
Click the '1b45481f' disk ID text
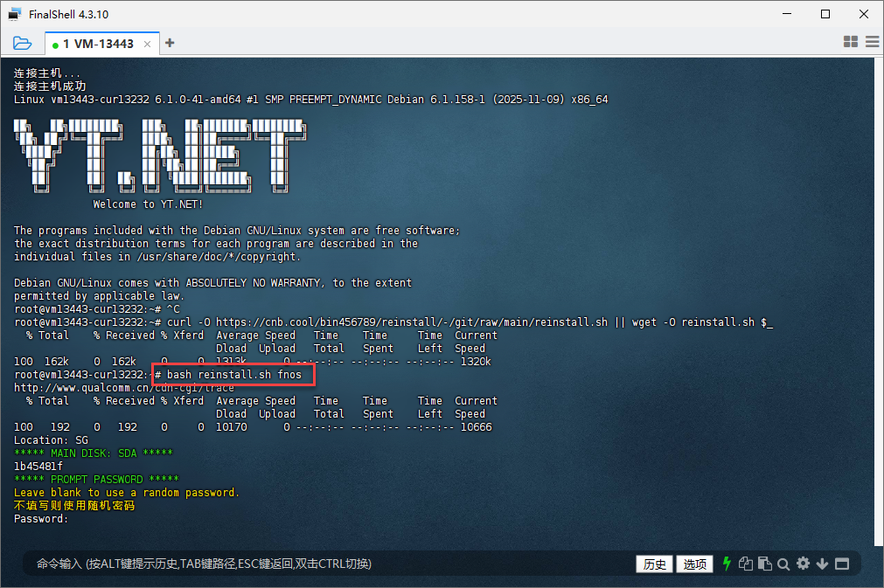pyautogui.click(x=38, y=466)
